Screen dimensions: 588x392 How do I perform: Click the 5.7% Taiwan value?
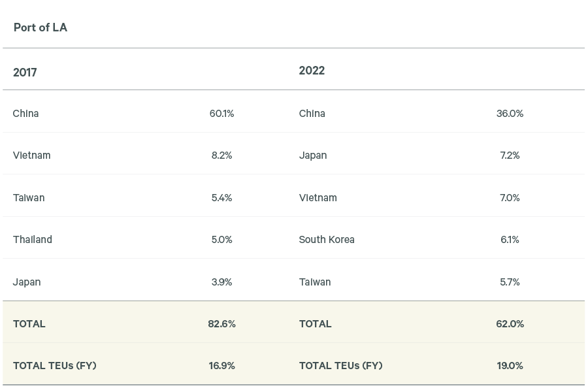(x=510, y=282)
